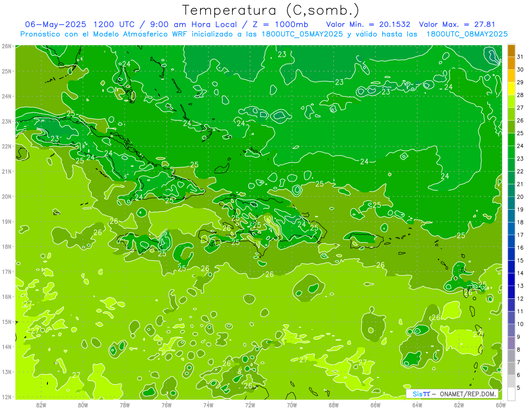
Task: Click the longitude axis label '80W'
Action: click(x=83, y=404)
